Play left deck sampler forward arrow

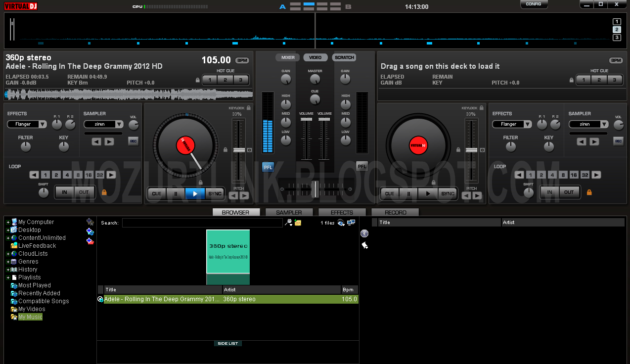click(109, 141)
